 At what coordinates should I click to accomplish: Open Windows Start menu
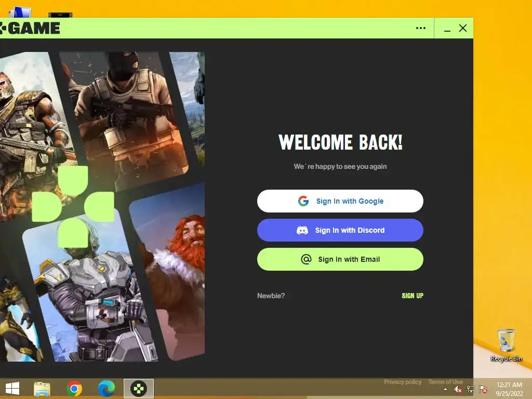click(x=12, y=389)
